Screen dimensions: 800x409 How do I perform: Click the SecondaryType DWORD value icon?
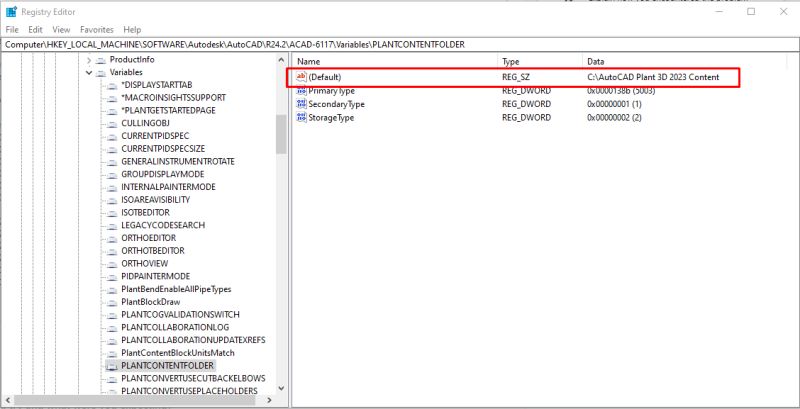point(302,104)
